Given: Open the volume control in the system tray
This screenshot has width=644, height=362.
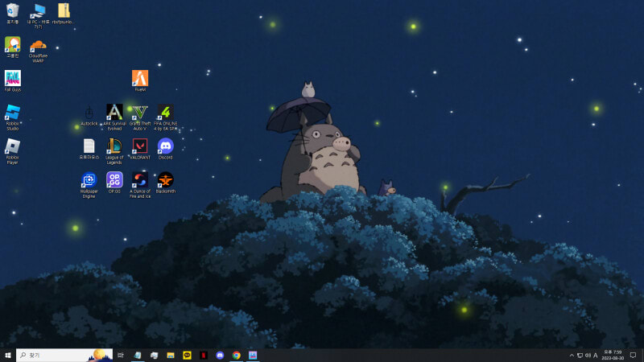Looking at the screenshot, I should click(588, 356).
